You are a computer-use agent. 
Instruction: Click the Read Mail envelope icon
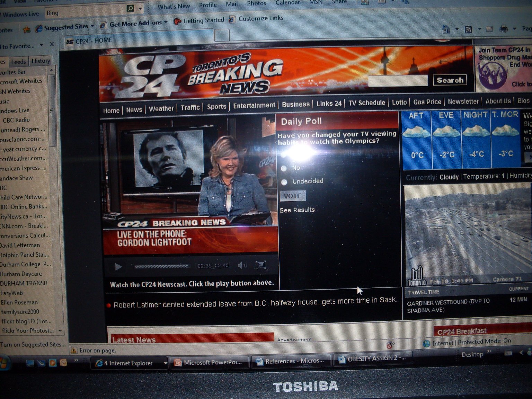coord(489,29)
